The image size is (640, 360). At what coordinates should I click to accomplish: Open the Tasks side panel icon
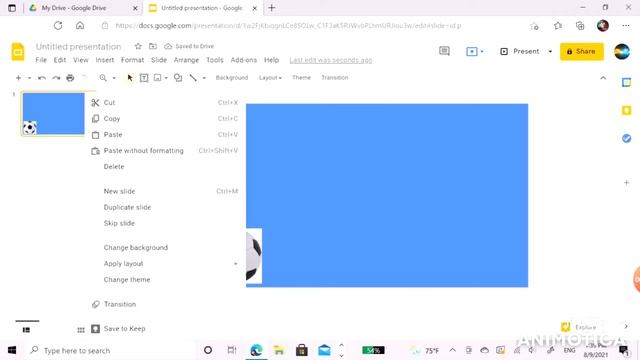pyautogui.click(x=627, y=138)
